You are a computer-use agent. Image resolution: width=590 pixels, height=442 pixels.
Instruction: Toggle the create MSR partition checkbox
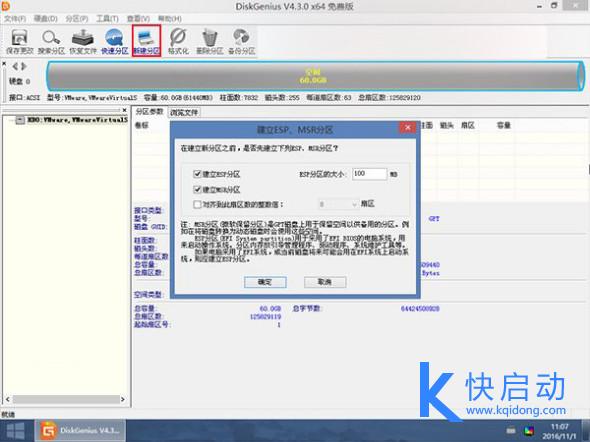pos(197,189)
